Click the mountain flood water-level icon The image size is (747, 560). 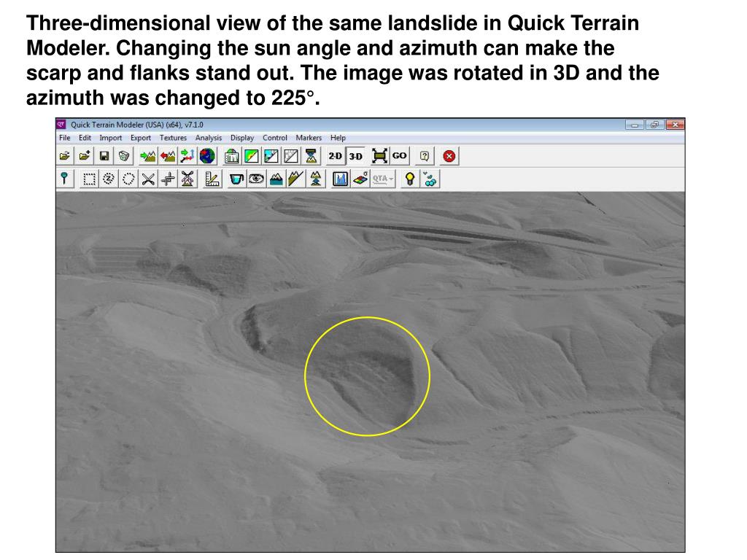[x=276, y=179]
